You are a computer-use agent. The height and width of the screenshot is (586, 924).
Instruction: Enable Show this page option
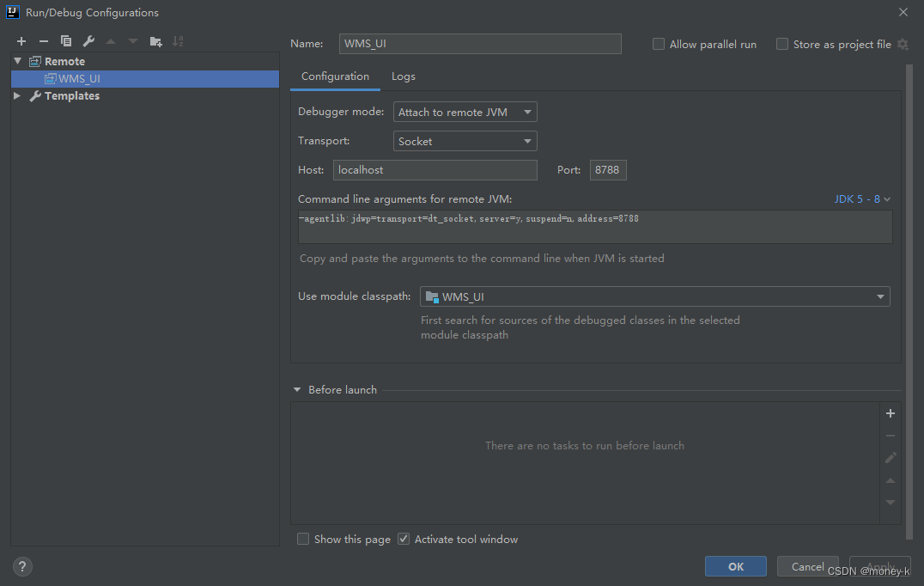(303, 539)
